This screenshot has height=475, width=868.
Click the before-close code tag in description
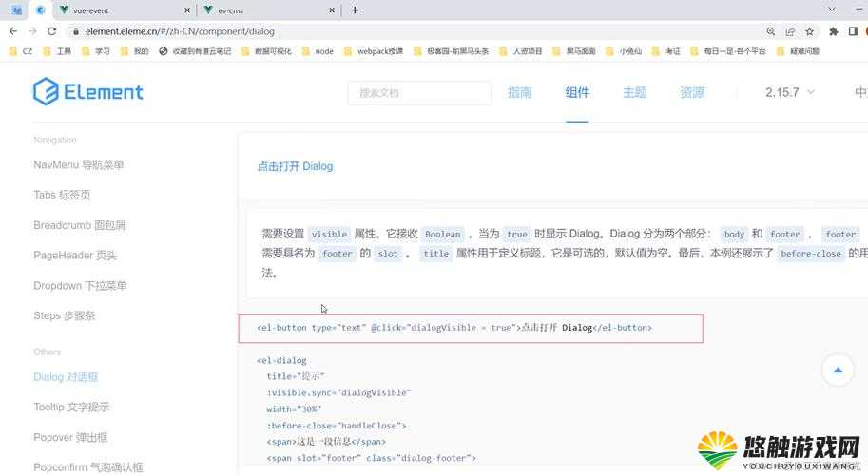point(810,254)
